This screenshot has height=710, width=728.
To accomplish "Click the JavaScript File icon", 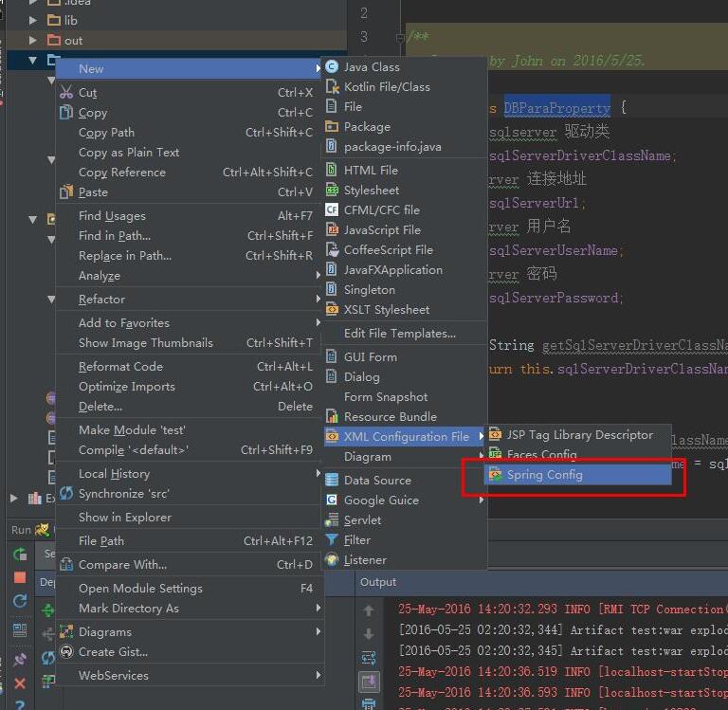I will click(x=332, y=229).
